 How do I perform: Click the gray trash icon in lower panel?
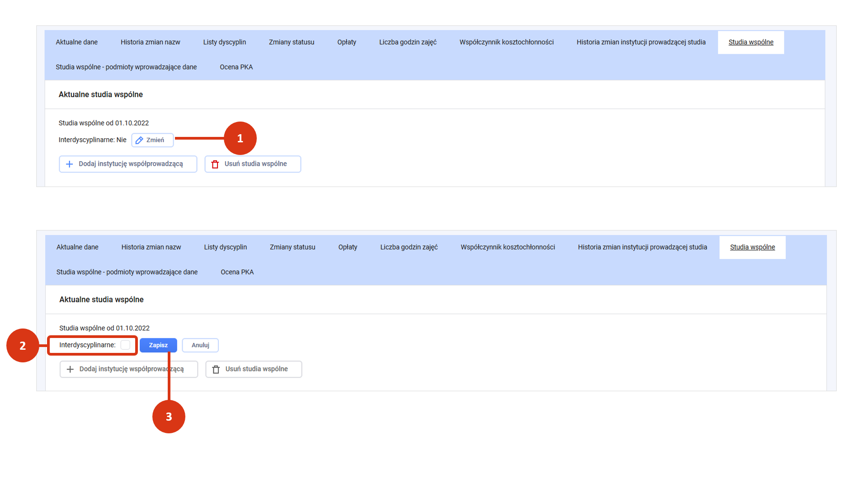pos(216,369)
